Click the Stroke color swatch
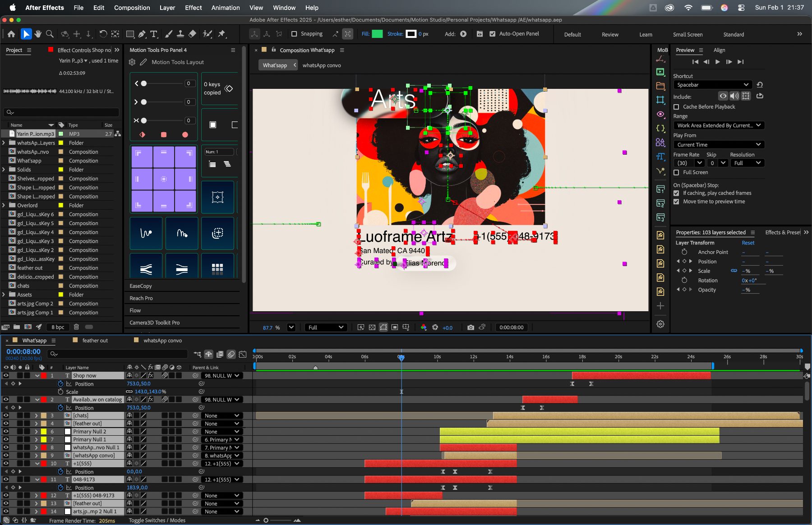The image size is (812, 525). point(411,34)
